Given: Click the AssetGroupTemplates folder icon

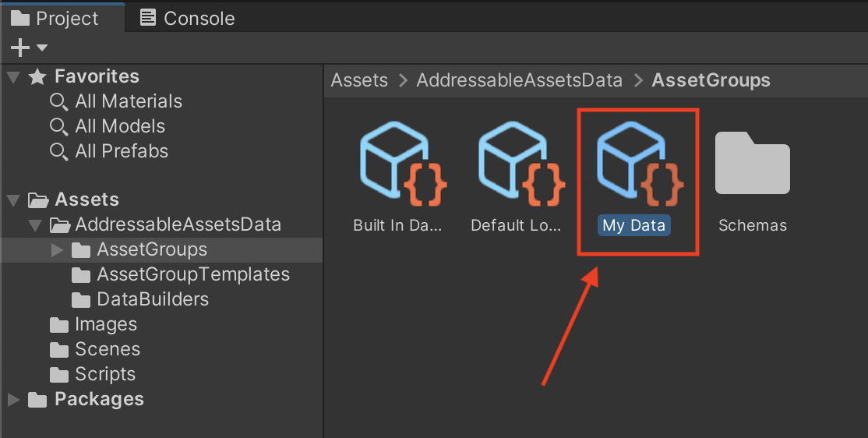Looking at the screenshot, I should [81, 275].
